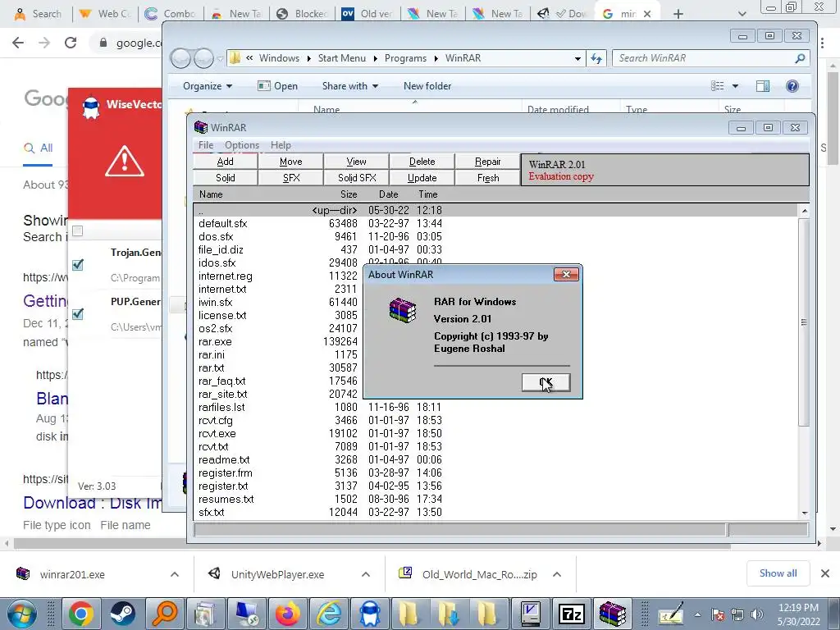Click the Add button in WinRAR
The height and width of the screenshot is (630, 840).
point(225,162)
